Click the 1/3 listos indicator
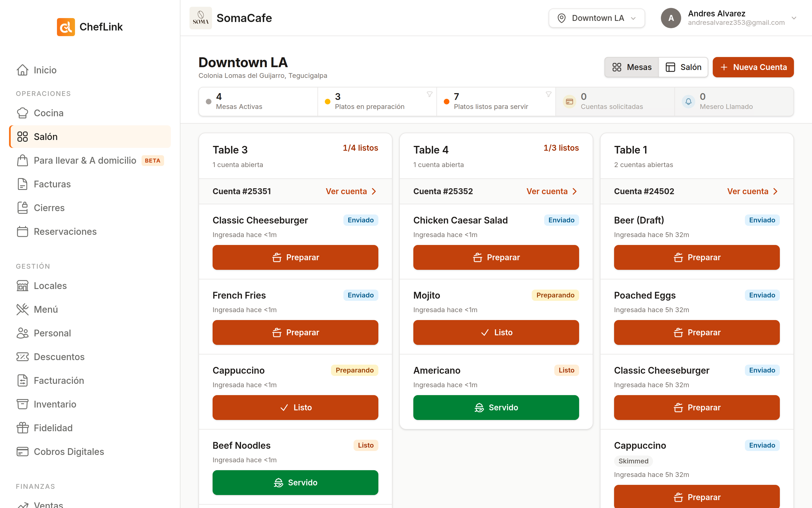The height and width of the screenshot is (508, 812). pyautogui.click(x=561, y=148)
